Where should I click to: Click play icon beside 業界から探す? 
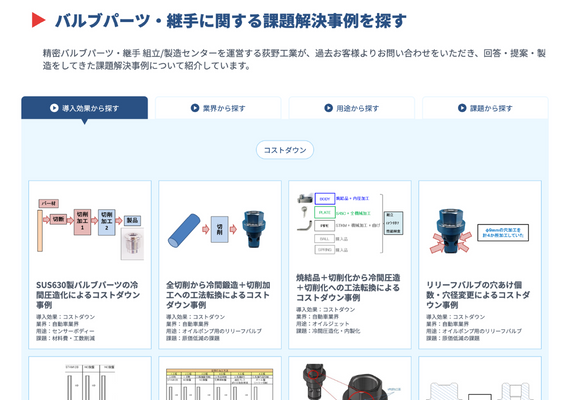195,108
